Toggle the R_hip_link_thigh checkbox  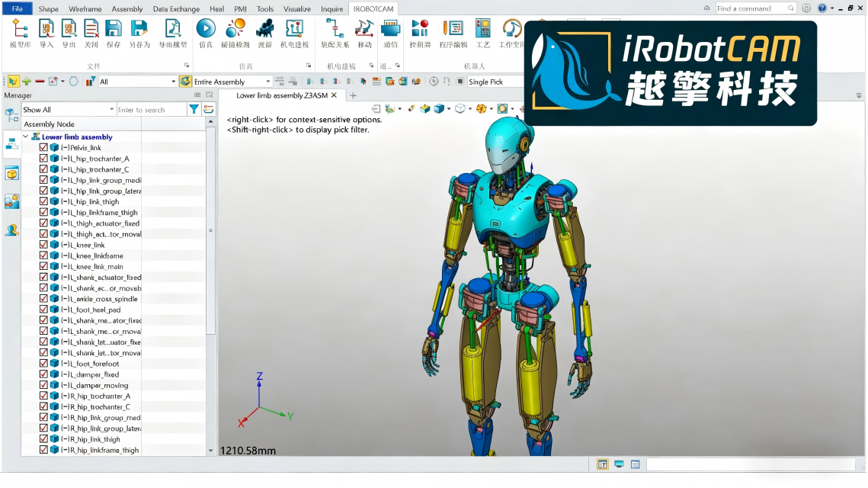click(43, 438)
